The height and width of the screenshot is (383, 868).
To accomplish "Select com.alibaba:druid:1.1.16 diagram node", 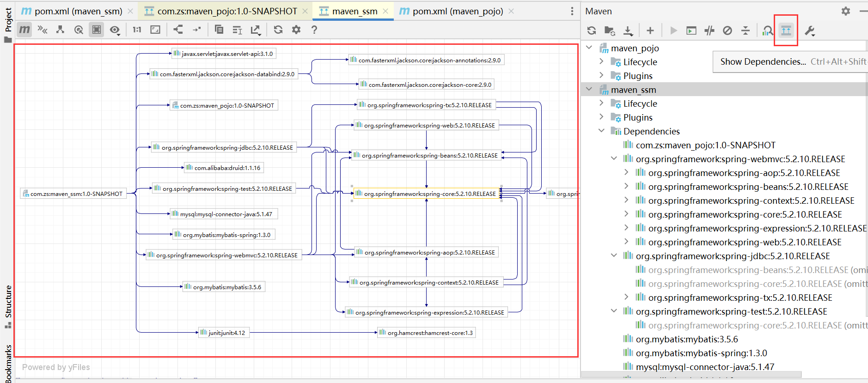I will (224, 168).
